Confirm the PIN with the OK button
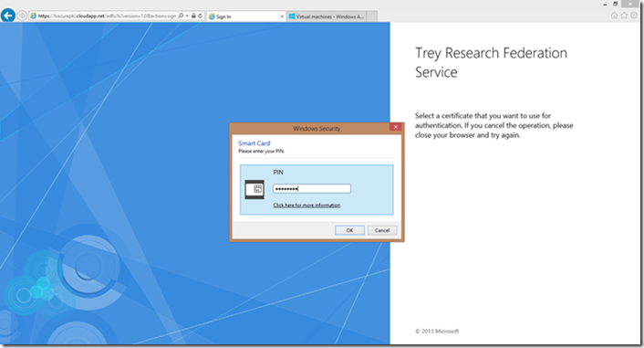 (349, 230)
